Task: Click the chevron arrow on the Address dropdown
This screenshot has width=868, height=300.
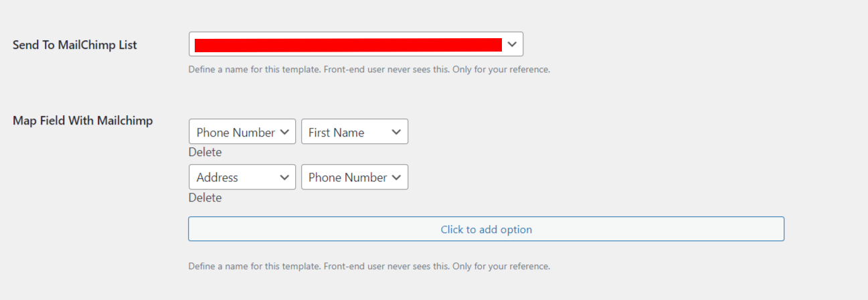Action: (284, 177)
